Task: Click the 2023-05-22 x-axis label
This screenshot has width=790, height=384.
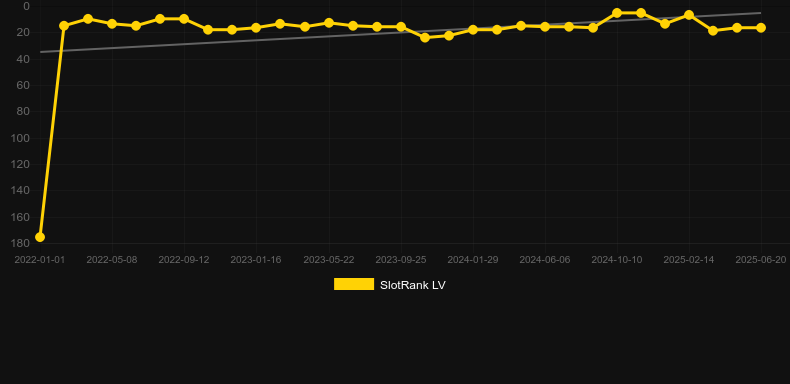Action: coord(329,260)
